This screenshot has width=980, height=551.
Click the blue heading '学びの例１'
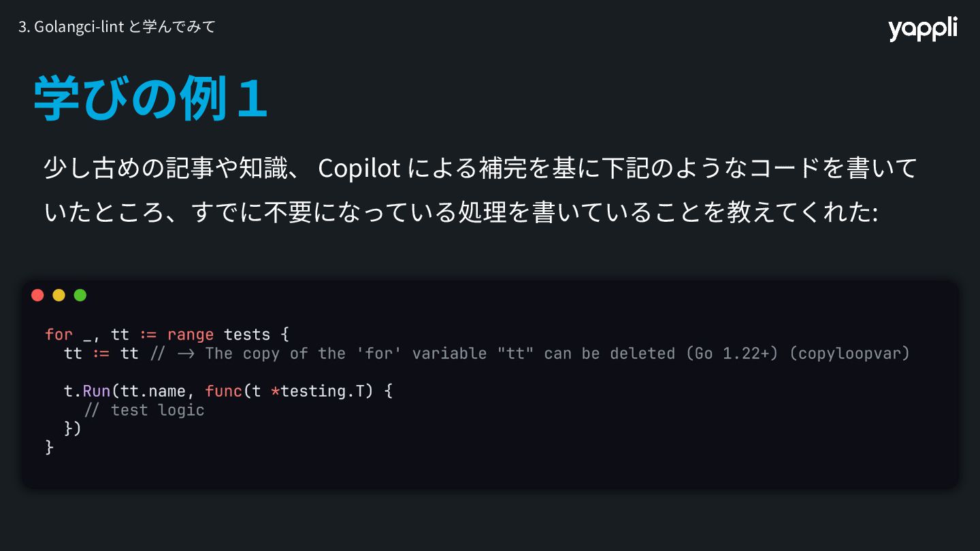coord(151,98)
